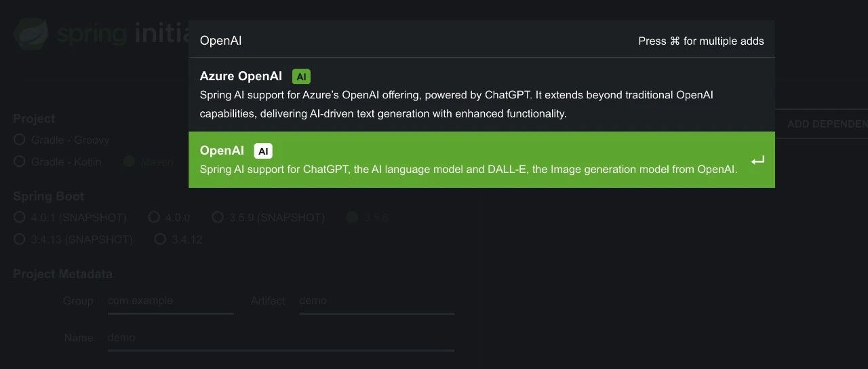Click the white AI badge beside OpenAI
The image size is (868, 369).
(x=263, y=151)
